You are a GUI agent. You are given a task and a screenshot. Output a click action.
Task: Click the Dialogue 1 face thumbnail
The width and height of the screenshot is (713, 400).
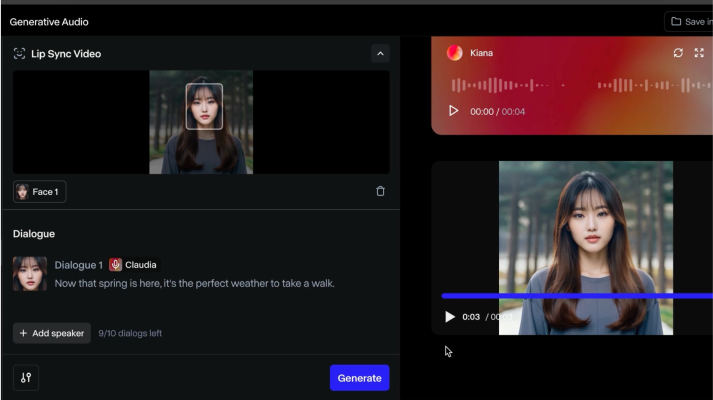tap(29, 274)
